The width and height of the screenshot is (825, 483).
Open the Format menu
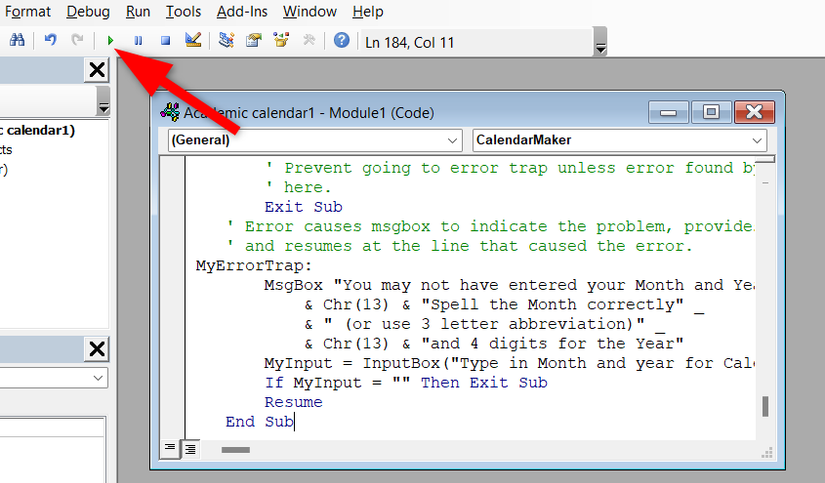pos(27,12)
